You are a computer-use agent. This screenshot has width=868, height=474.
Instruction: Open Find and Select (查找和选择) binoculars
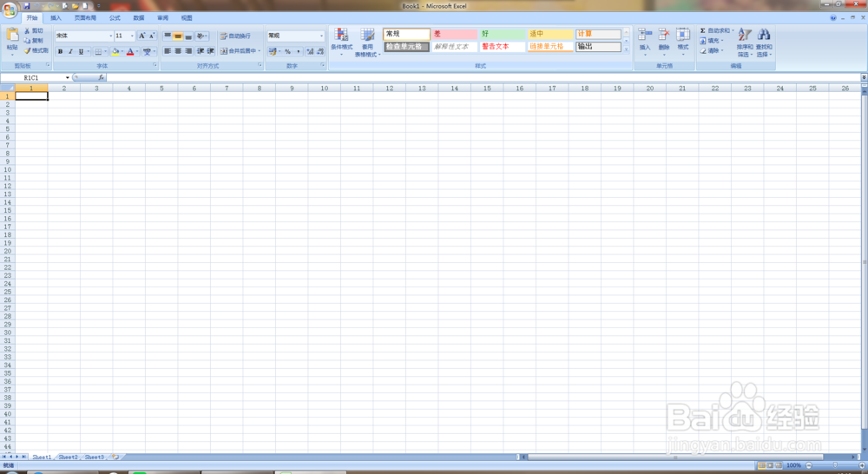pos(764,42)
